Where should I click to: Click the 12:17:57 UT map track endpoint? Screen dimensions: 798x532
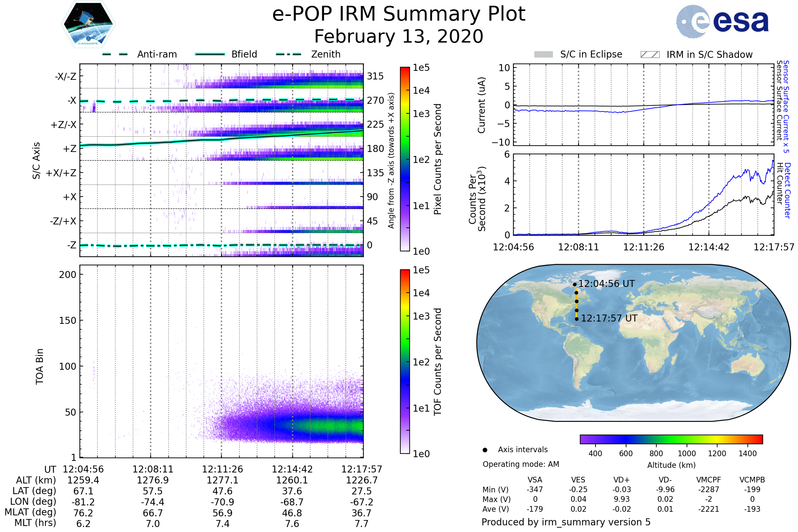coord(577,319)
